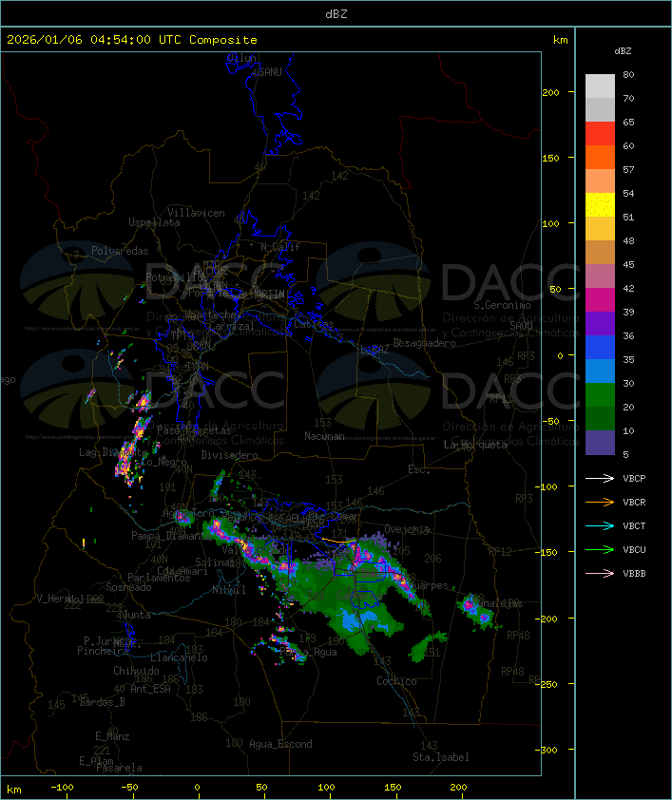The height and width of the screenshot is (800, 672).
Task: Click the orange VBCR arrow icon
Action: click(x=600, y=502)
